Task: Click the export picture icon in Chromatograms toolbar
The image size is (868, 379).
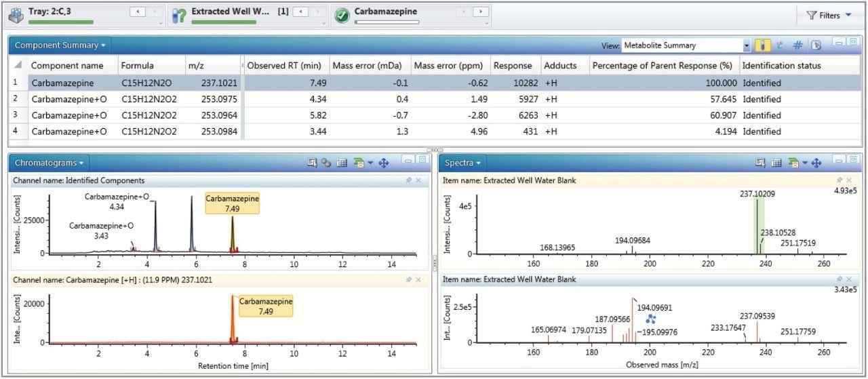Action: tap(359, 163)
